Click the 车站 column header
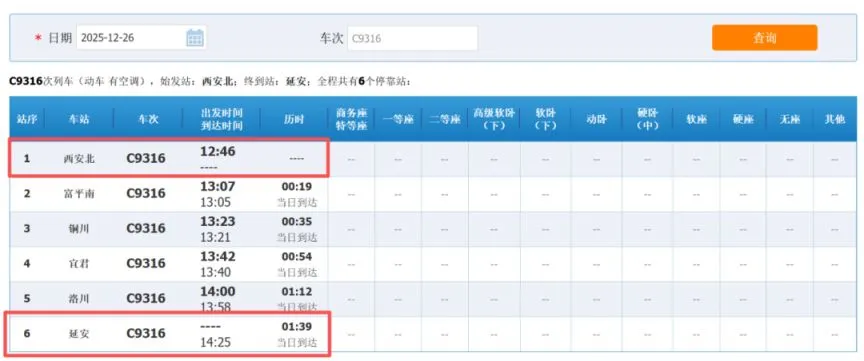The image size is (864, 361). 79,119
